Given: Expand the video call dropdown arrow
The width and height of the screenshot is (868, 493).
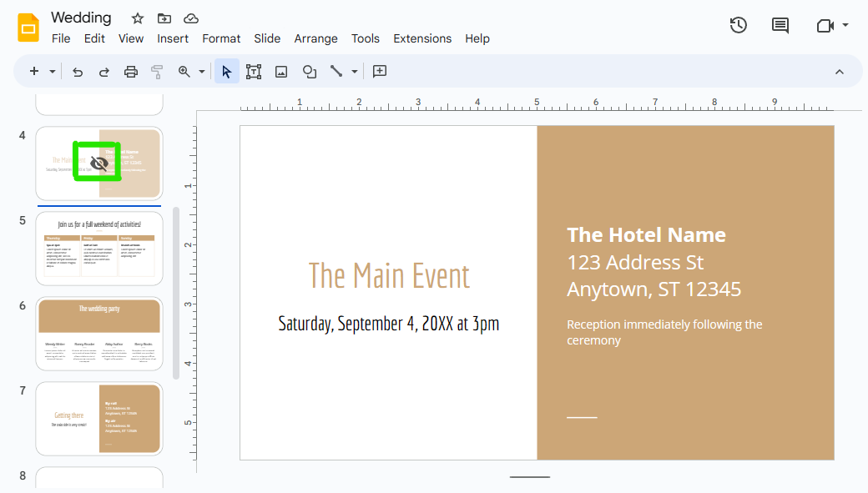Looking at the screenshot, I should tap(845, 25).
